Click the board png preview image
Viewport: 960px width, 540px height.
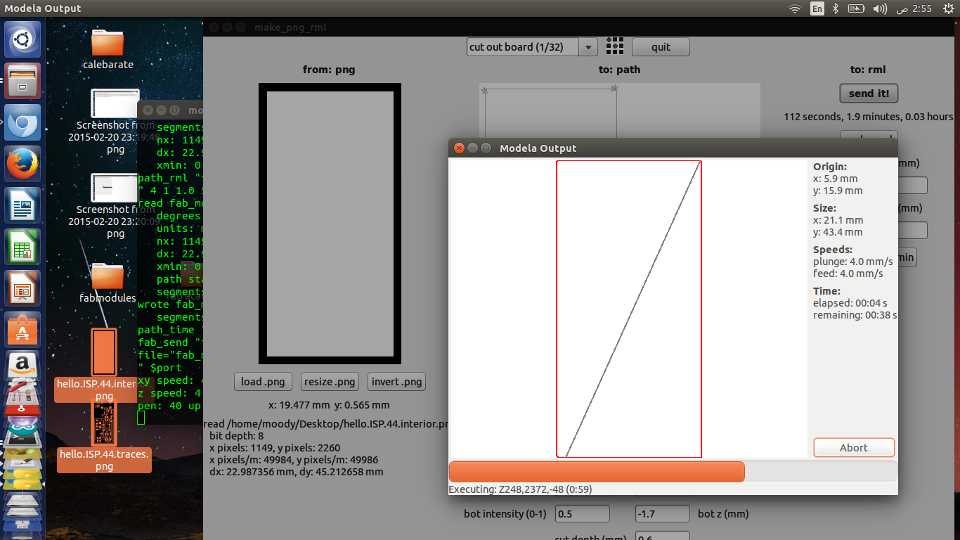[330, 223]
